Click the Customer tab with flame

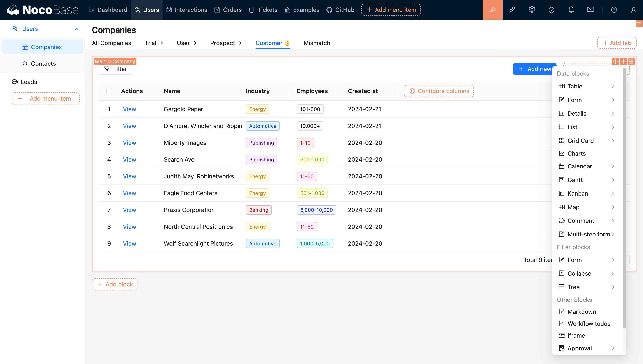pos(272,43)
